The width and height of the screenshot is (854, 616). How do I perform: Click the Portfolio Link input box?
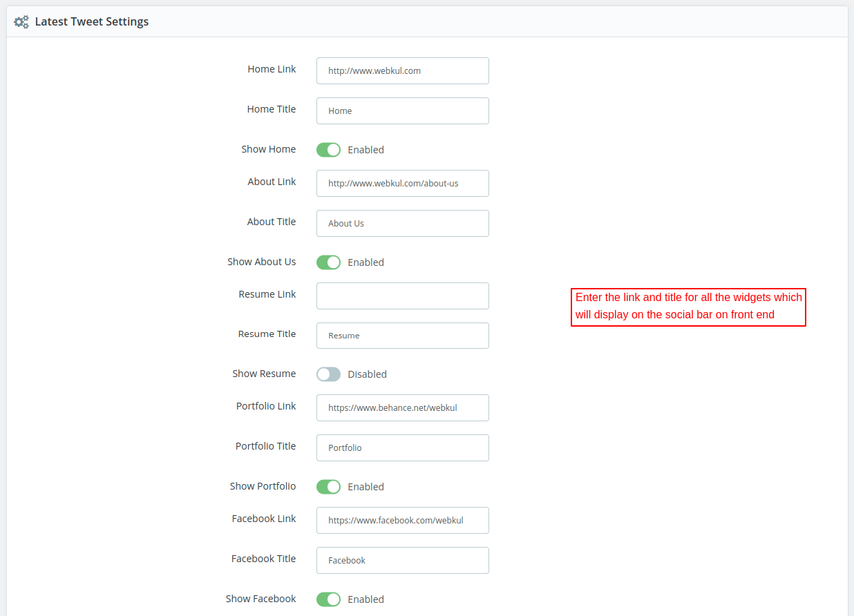coord(403,407)
